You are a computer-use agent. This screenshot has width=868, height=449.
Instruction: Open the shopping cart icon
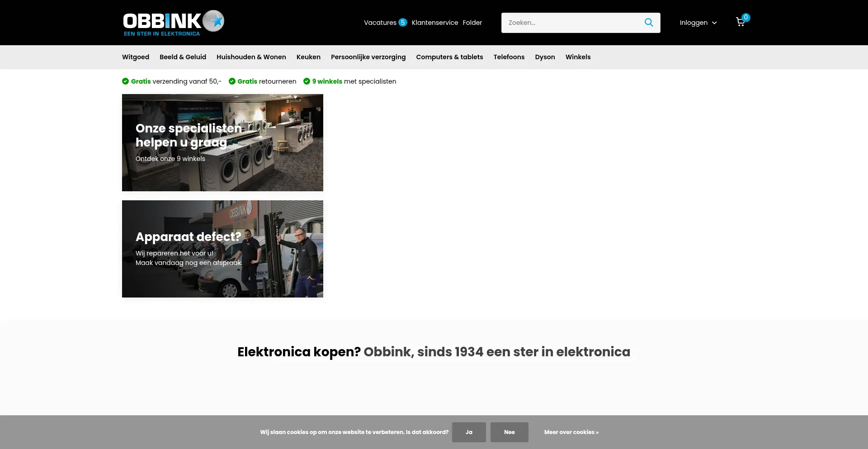pyautogui.click(x=741, y=22)
